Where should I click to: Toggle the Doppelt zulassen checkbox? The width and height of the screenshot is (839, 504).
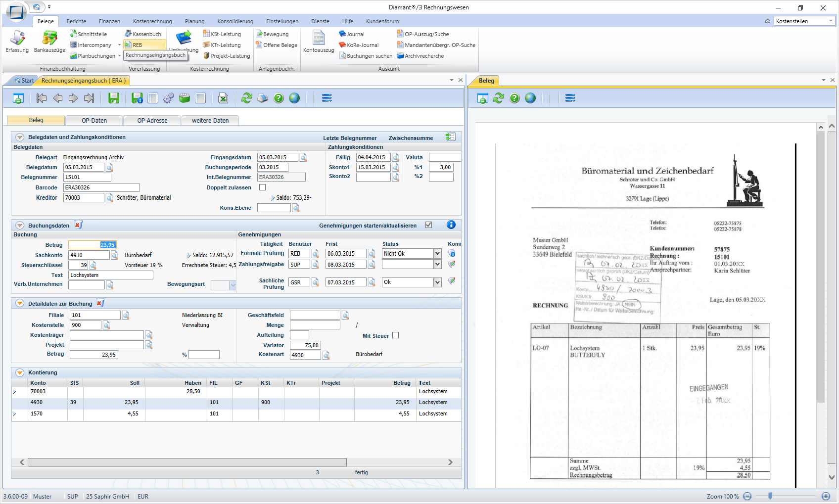click(x=263, y=187)
